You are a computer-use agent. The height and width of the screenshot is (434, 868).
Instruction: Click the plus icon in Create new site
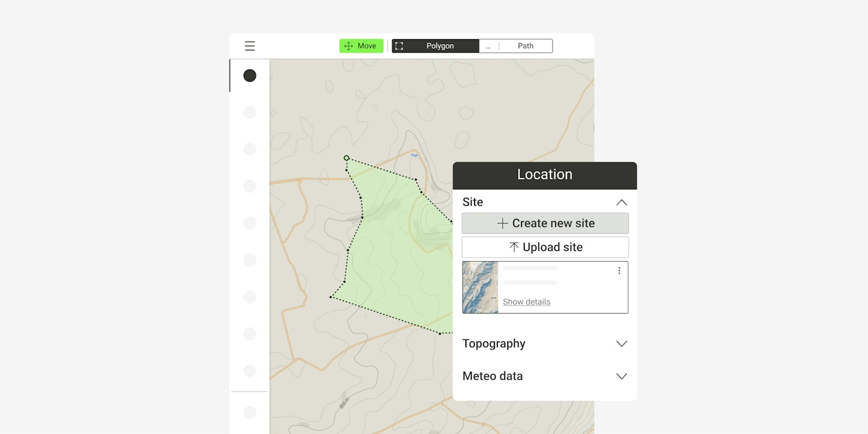pos(502,224)
